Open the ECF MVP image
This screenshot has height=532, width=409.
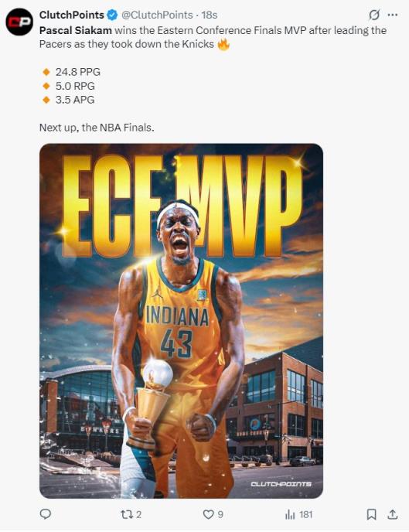[181, 321]
